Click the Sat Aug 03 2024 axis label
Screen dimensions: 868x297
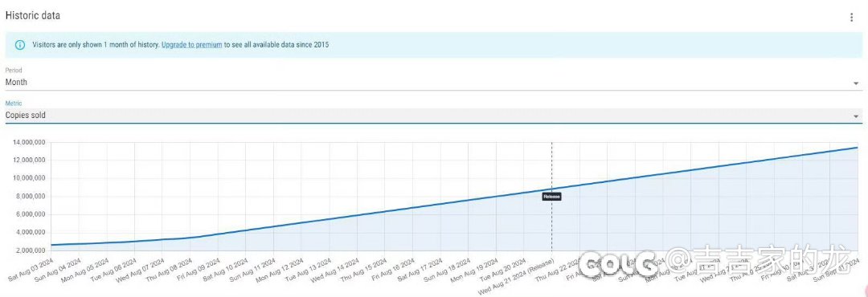click(31, 269)
